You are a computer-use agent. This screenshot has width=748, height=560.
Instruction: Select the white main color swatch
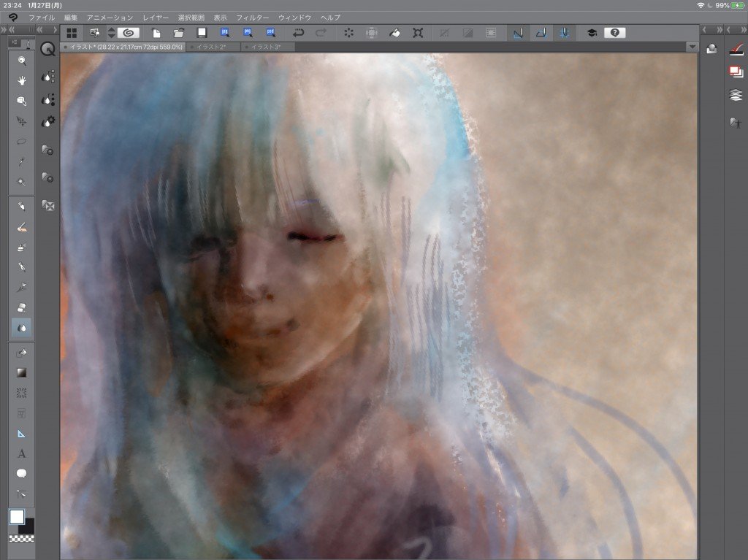pos(16,516)
